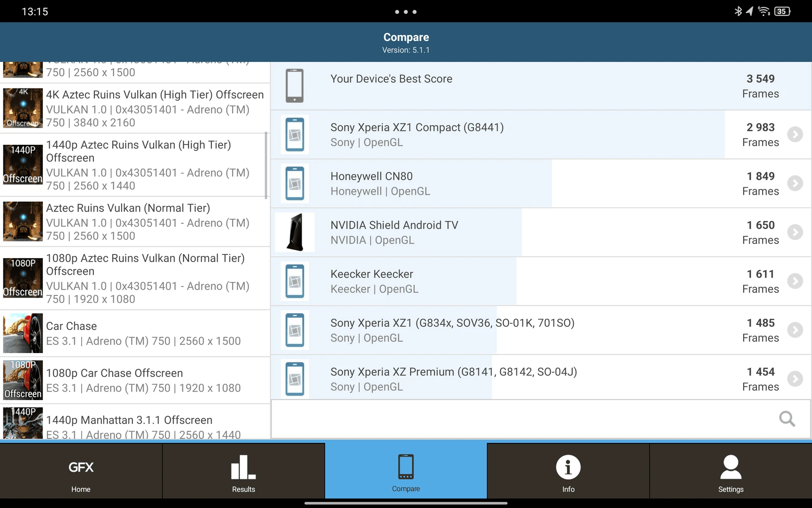Click the test list scrollbar
812x508 pixels.
tap(266, 165)
